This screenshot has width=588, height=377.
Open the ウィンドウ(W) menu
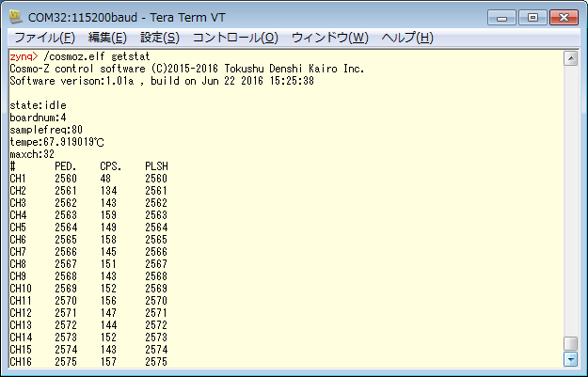coord(329,38)
